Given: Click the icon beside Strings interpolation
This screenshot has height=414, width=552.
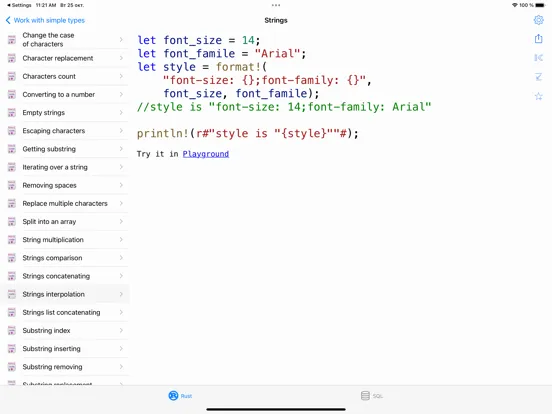Looking at the screenshot, I should pyautogui.click(x=12, y=294).
